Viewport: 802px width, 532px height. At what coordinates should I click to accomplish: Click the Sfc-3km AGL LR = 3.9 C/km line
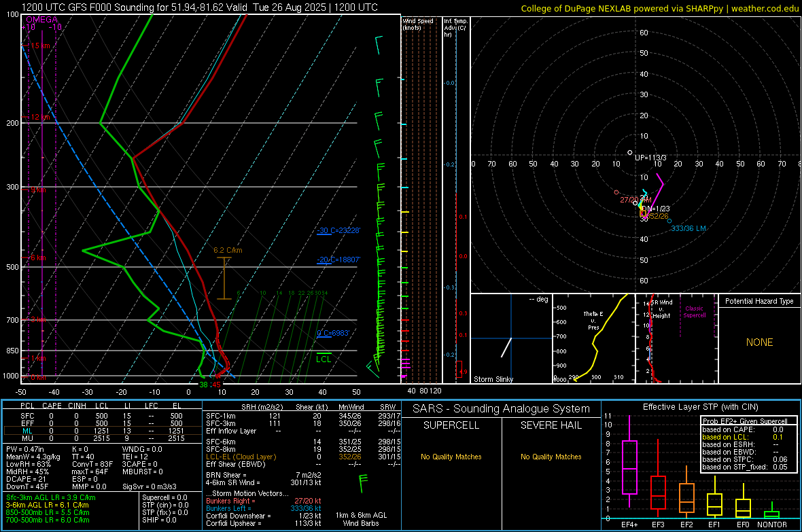[x=51, y=498]
